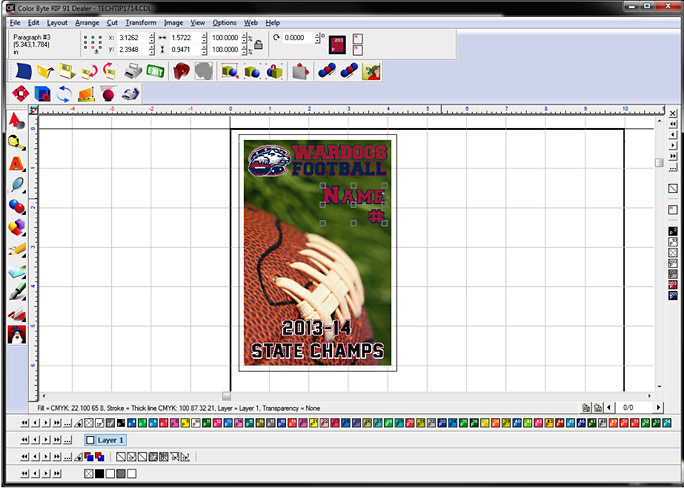The width and height of the screenshot is (684, 488).
Task: Click the ellipsis button in color palette row
Action: tap(68, 423)
